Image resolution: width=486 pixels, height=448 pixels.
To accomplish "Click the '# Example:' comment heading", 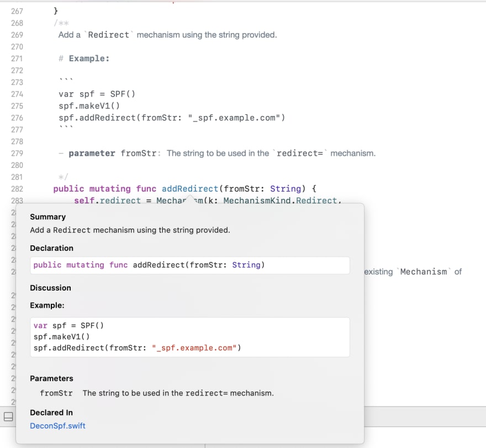I will (84, 59).
